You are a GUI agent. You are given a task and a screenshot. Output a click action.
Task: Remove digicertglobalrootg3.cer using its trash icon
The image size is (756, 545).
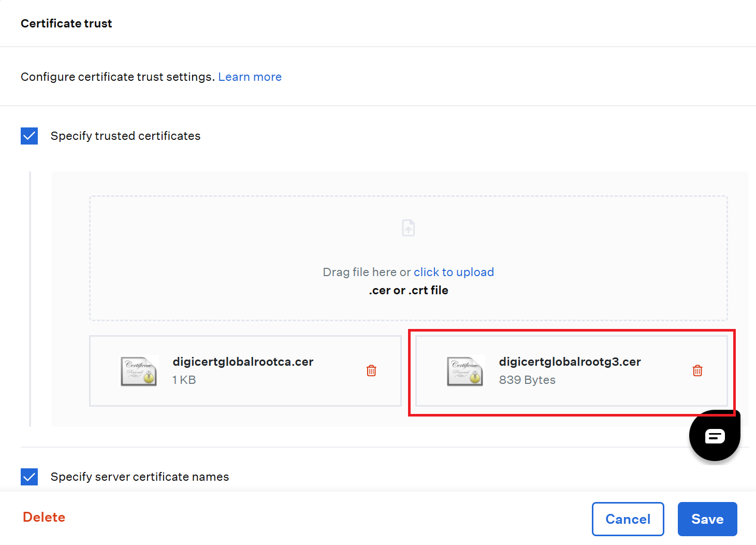(697, 370)
